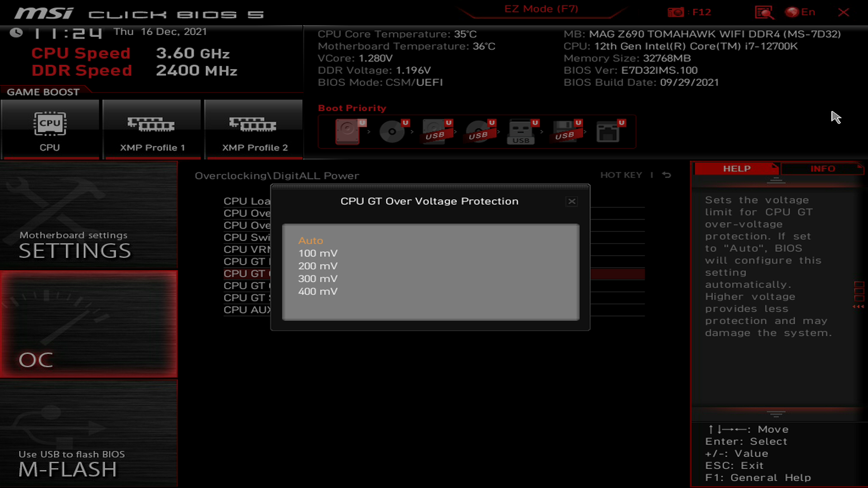The height and width of the screenshot is (488, 868).
Task: Switch to the INFO tab
Action: click(822, 169)
